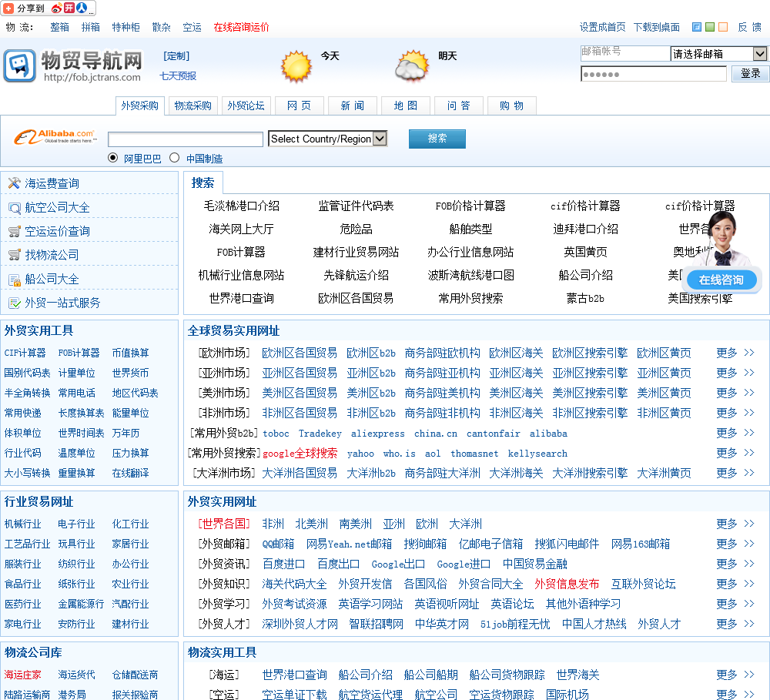Screen dimensions: 770x700
Task: Click the 登录 login button
Action: click(750, 74)
